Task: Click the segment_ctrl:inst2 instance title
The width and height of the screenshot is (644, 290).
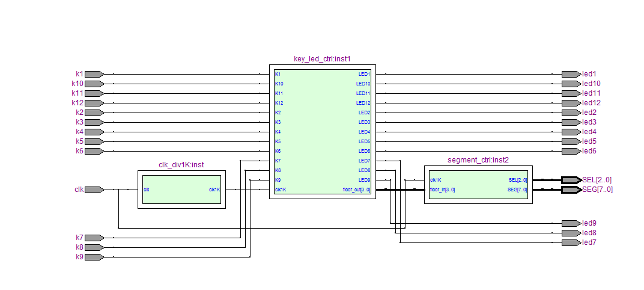Action: coord(478,160)
